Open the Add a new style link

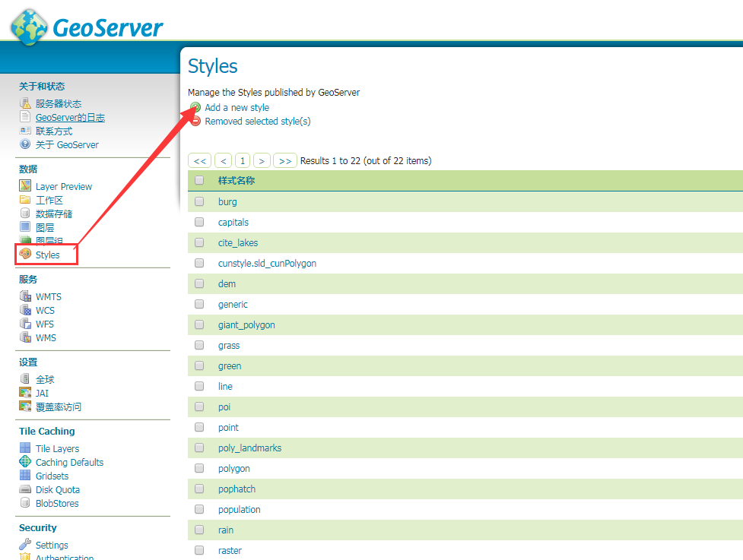(237, 107)
